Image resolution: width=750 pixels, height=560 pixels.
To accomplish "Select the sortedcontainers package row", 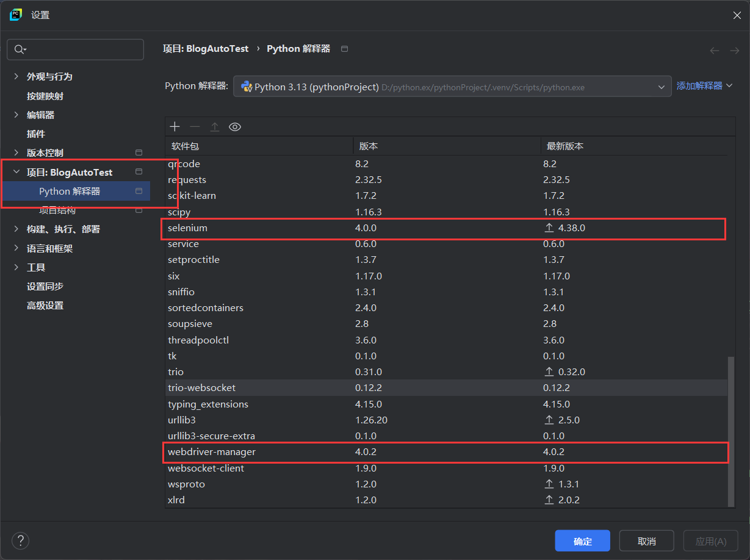I will pyautogui.click(x=446, y=308).
